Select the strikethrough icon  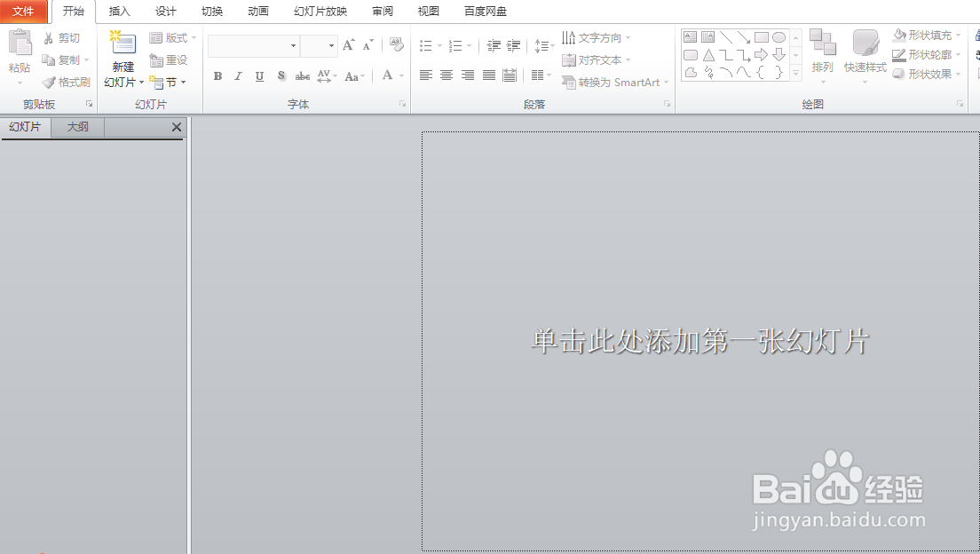[x=303, y=76]
